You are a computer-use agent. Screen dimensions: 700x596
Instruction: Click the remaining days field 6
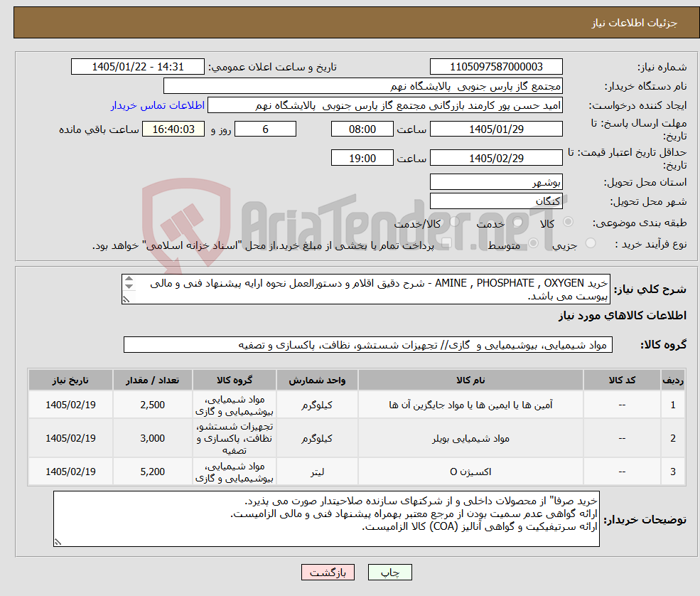point(265,129)
